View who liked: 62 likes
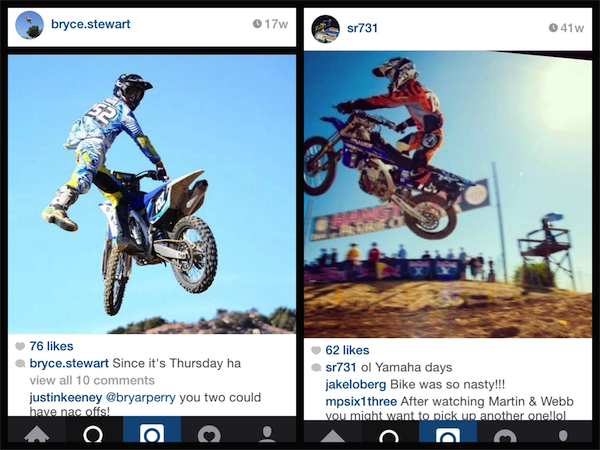600x450 pixels. pyautogui.click(x=347, y=350)
